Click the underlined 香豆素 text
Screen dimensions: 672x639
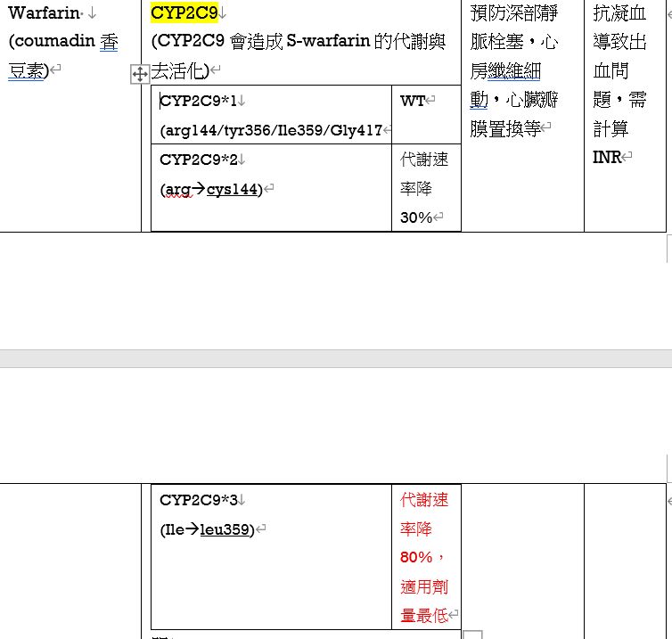(27, 71)
